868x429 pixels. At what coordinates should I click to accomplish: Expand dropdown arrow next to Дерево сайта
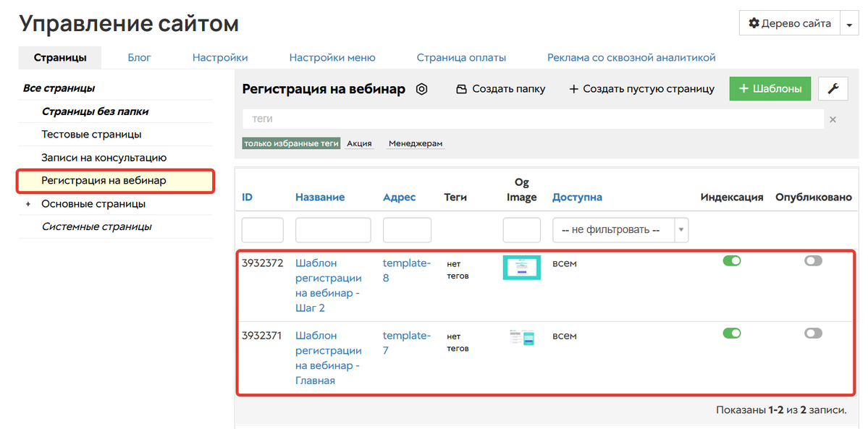point(849,24)
